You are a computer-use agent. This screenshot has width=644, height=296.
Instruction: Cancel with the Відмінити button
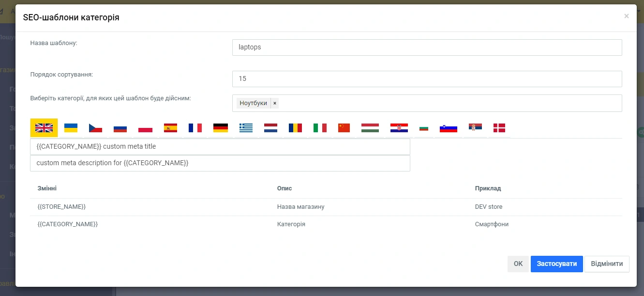607,264
